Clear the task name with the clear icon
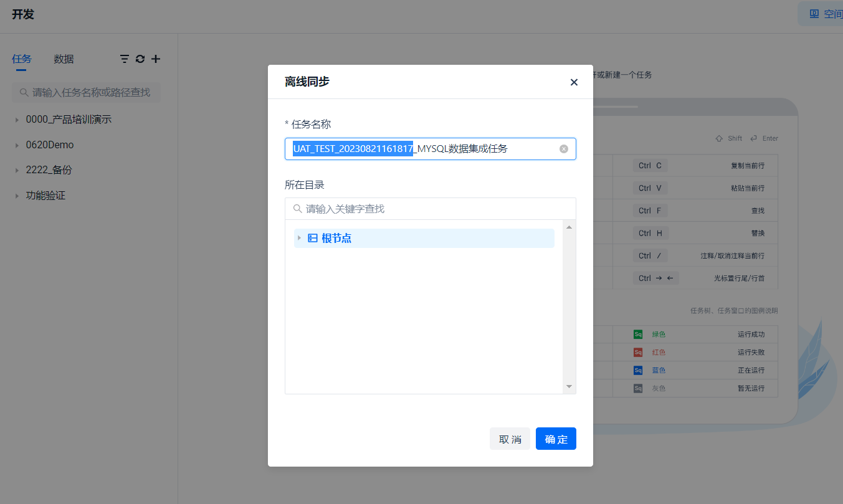 (x=564, y=149)
